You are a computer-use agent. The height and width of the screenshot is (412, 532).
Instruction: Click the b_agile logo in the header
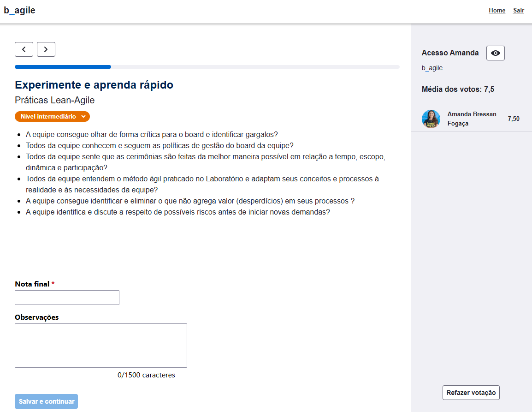point(20,10)
